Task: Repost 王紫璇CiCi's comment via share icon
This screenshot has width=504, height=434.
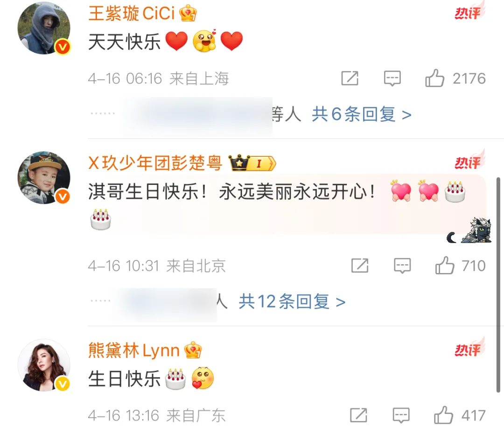Action: pyautogui.click(x=350, y=78)
